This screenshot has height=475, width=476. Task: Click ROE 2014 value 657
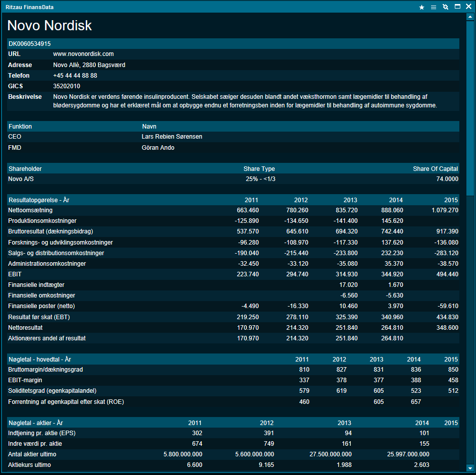[x=416, y=401]
